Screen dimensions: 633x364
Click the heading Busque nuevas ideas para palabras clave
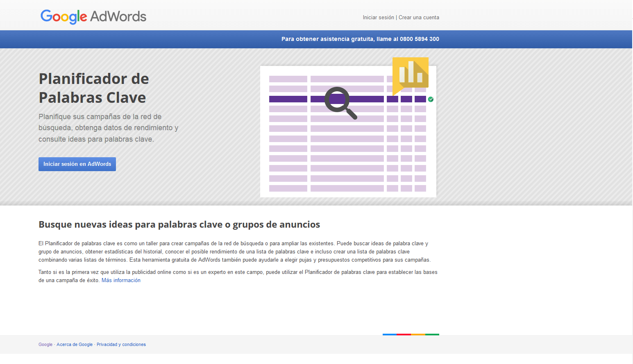pyautogui.click(x=179, y=224)
